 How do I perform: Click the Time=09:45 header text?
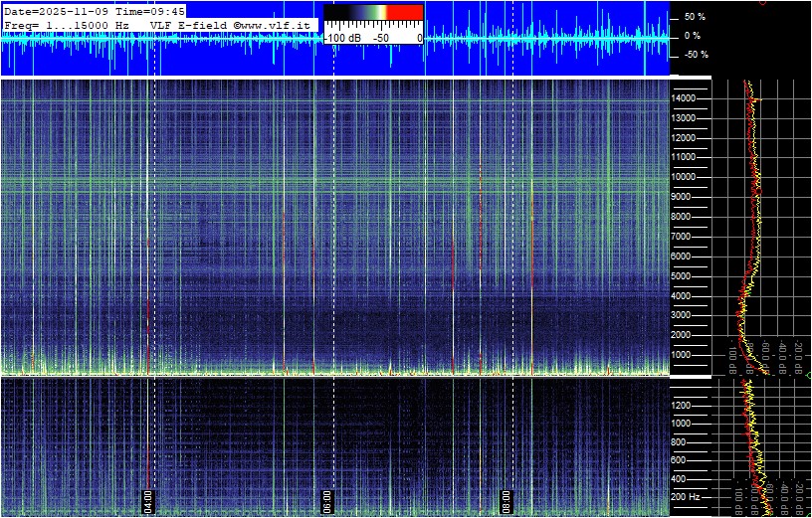click(148, 11)
